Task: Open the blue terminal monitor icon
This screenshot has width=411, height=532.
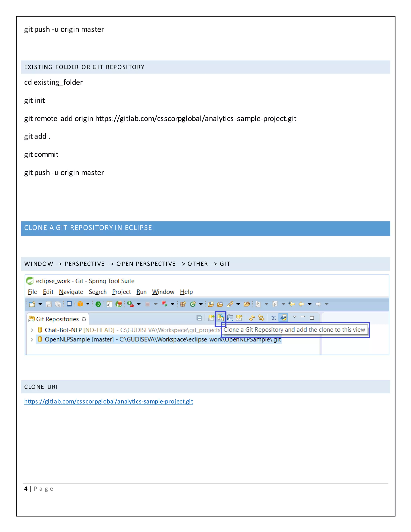Action: click(69, 304)
